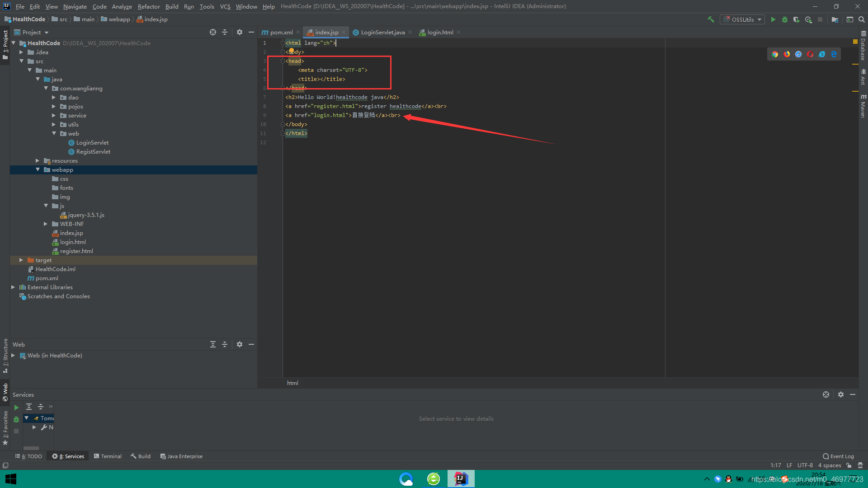Screen dimensions: 868x488
Task: Click the 4 spaces indent status
Action: click(829, 465)
